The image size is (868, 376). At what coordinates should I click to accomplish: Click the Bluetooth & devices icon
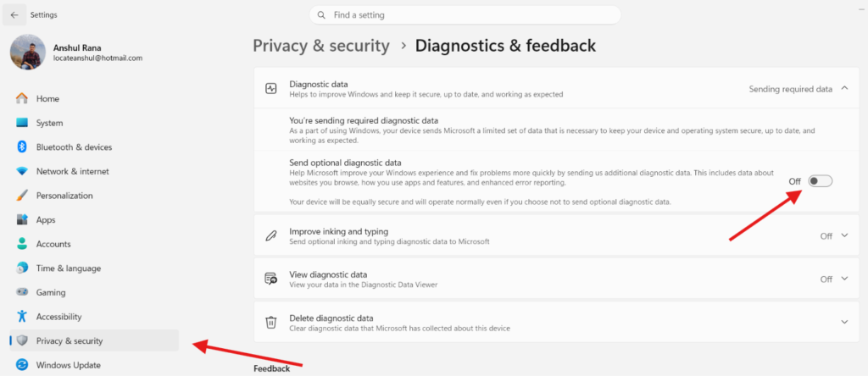pos(22,147)
